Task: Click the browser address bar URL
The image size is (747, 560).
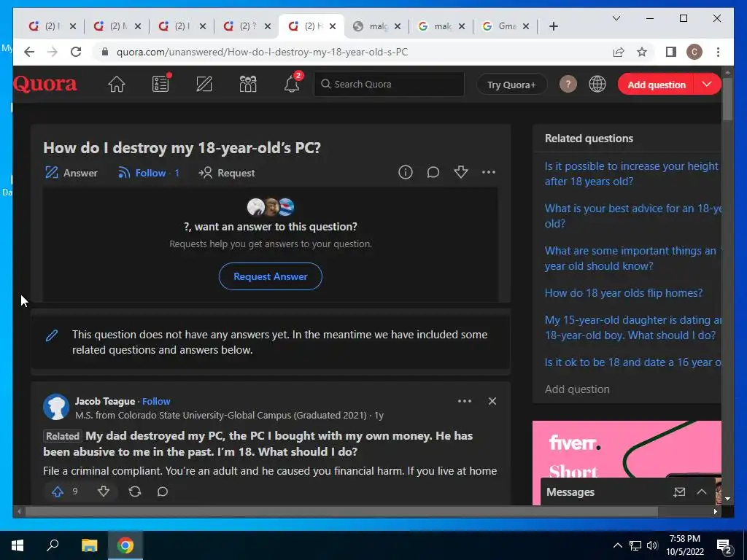Action: (x=262, y=52)
